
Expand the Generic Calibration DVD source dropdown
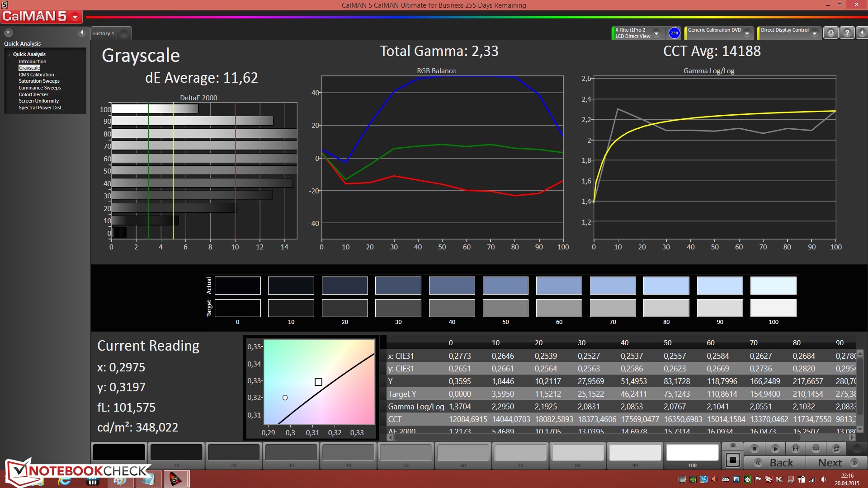click(x=747, y=33)
